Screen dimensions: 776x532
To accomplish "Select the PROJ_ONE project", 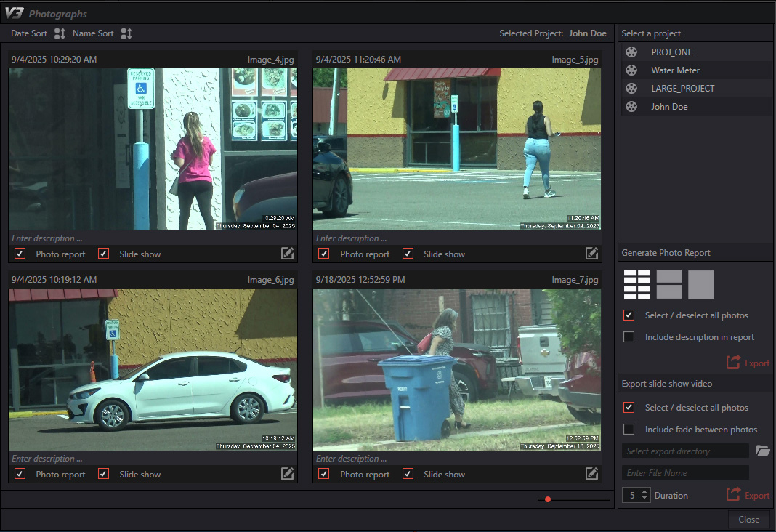I will click(x=697, y=52).
